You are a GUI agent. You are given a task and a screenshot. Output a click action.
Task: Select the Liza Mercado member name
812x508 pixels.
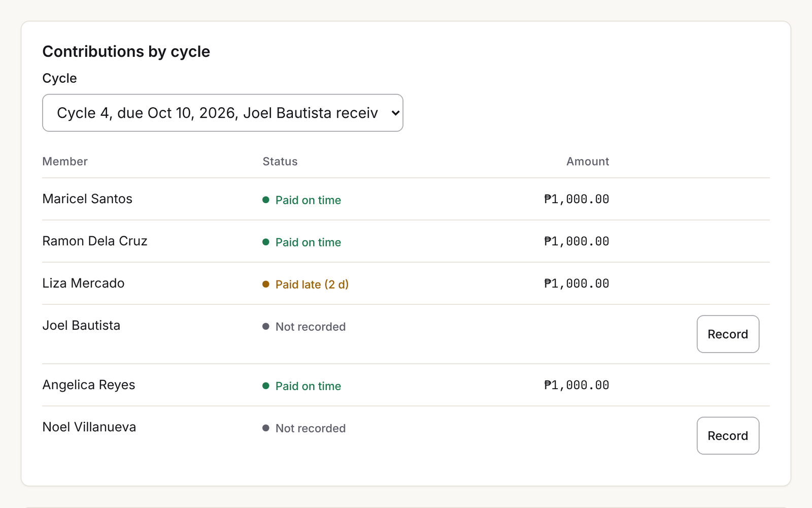[83, 283]
